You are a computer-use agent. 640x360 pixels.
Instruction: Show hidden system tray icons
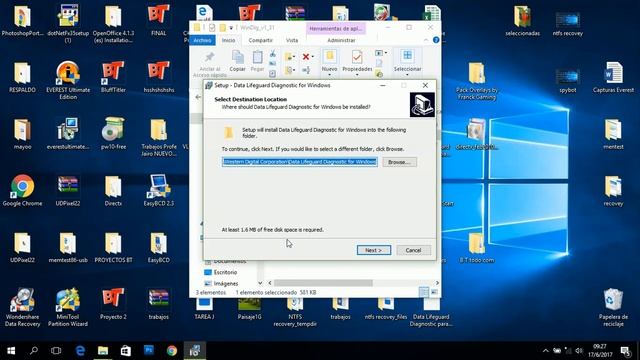[x=545, y=351]
